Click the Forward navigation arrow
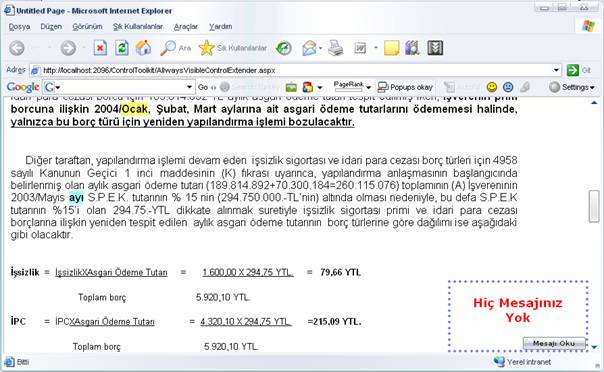 point(68,49)
